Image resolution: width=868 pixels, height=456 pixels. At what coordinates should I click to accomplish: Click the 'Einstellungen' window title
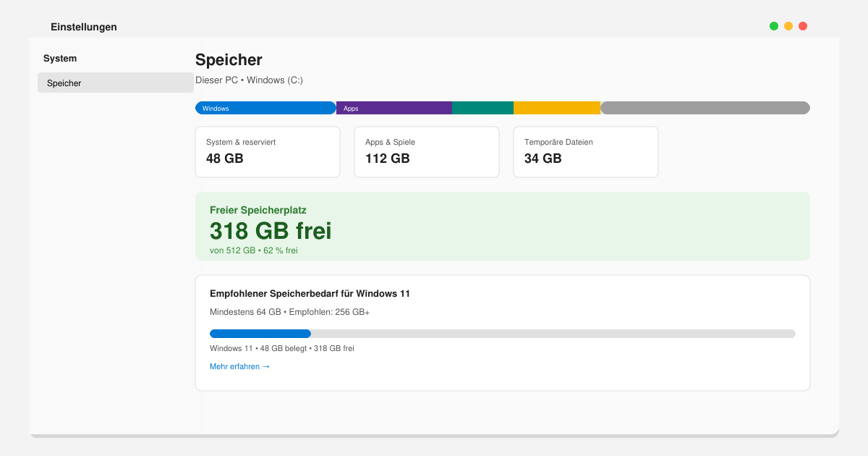click(x=84, y=27)
